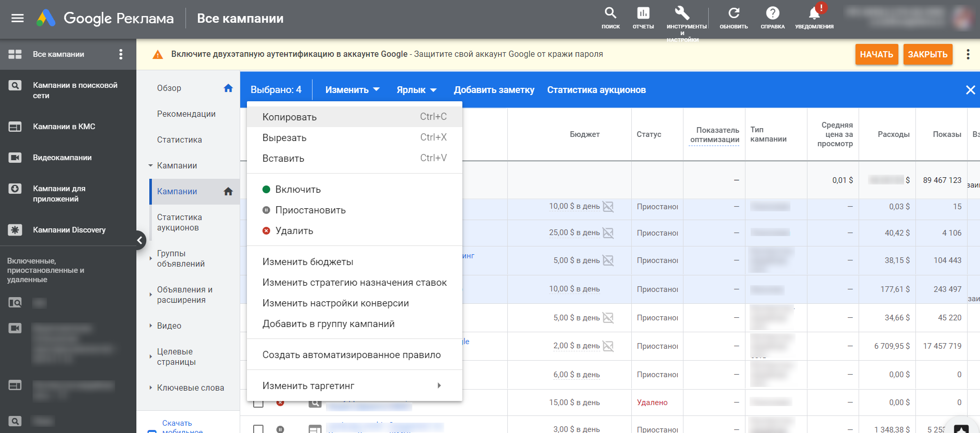Open Tools and Settings wrench icon
This screenshot has width=980, height=433.
point(682,13)
